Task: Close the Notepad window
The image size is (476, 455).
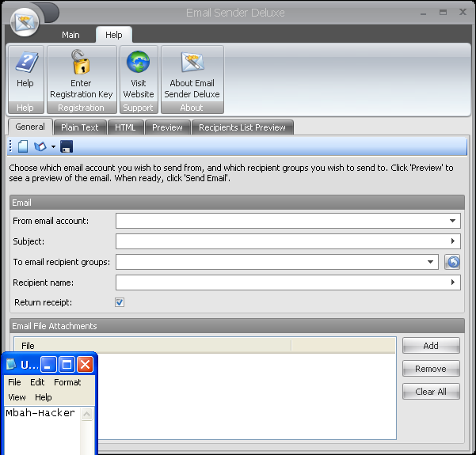Action: pos(86,364)
